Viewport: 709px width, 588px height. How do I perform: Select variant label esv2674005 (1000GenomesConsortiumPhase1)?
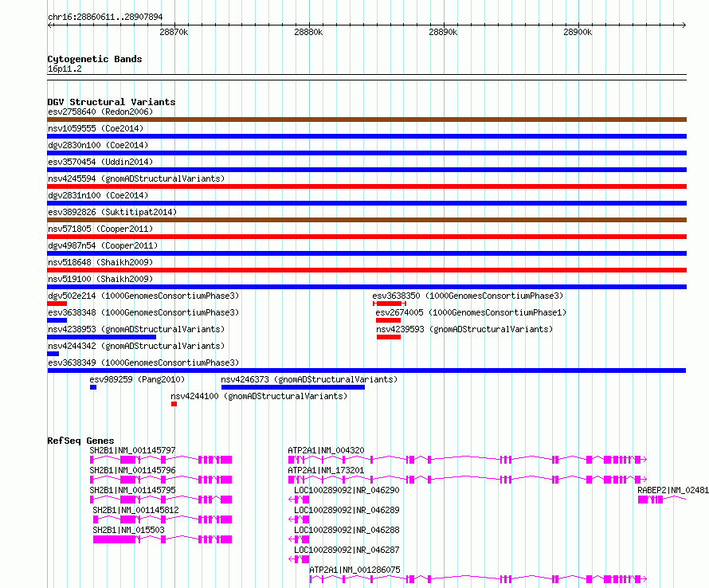tap(471, 312)
